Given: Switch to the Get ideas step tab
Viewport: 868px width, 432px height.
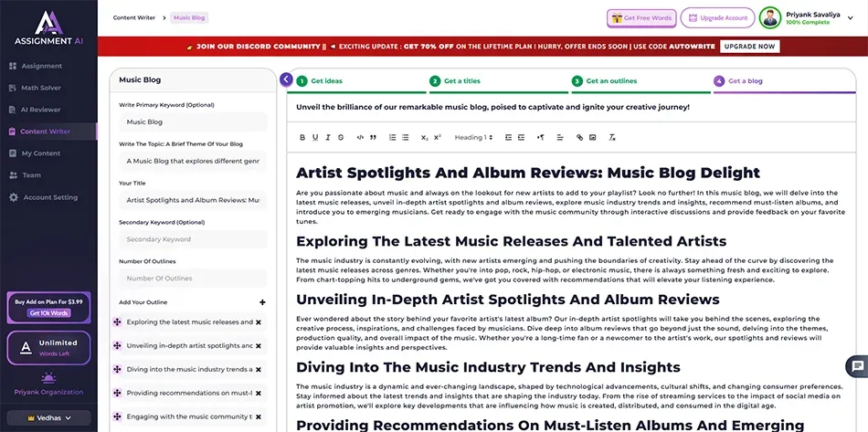Looking at the screenshot, I should click(326, 80).
